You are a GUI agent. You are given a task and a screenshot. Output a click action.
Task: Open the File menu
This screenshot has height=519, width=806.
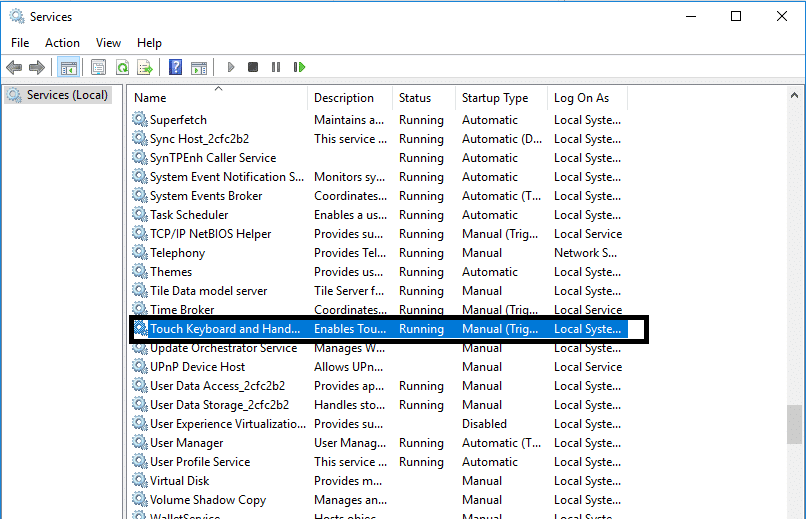coord(20,43)
